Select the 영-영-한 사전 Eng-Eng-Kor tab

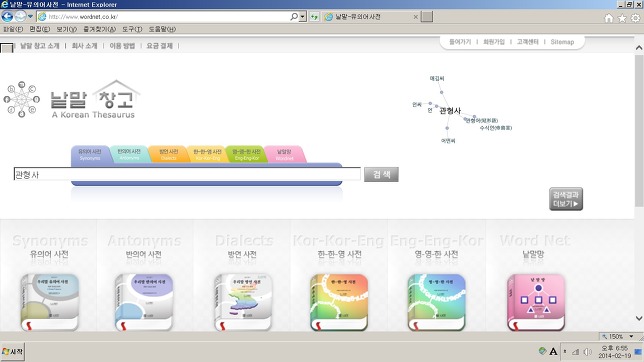(x=246, y=154)
